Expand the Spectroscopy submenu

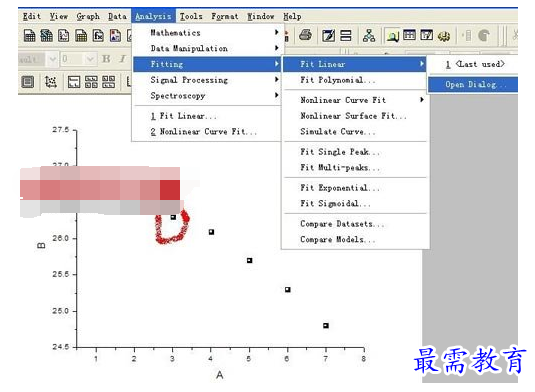point(207,96)
